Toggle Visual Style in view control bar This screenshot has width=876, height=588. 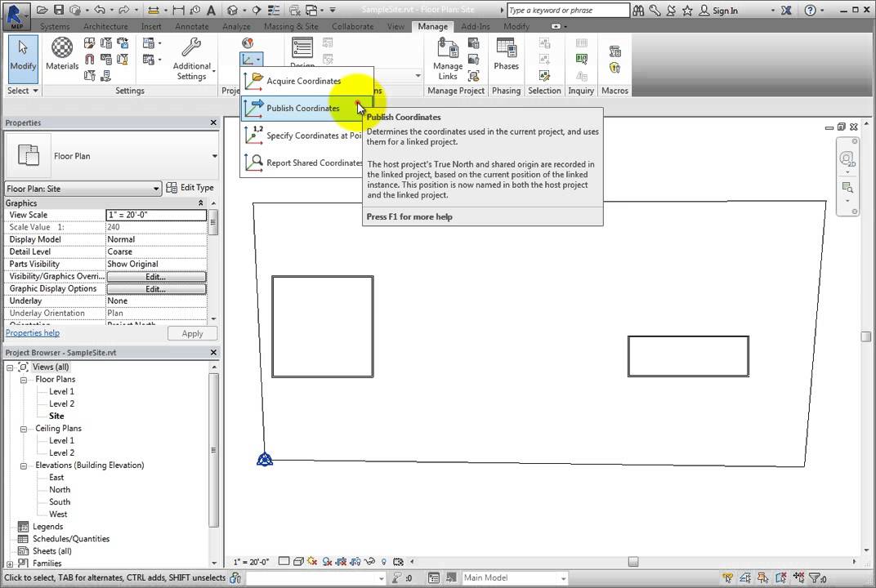click(298, 561)
